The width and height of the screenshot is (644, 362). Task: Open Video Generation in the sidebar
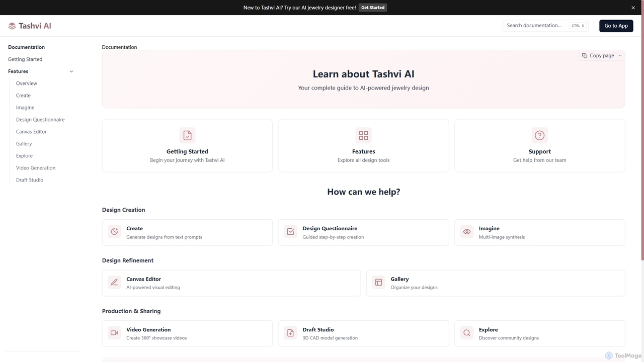pyautogui.click(x=36, y=168)
